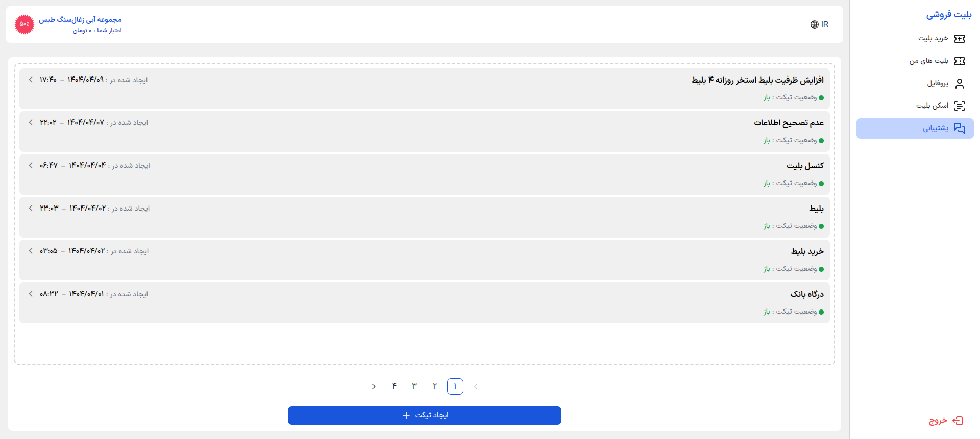The width and height of the screenshot is (980, 439).
Task: Go to page ۴ of tickets
Action: pyautogui.click(x=394, y=386)
